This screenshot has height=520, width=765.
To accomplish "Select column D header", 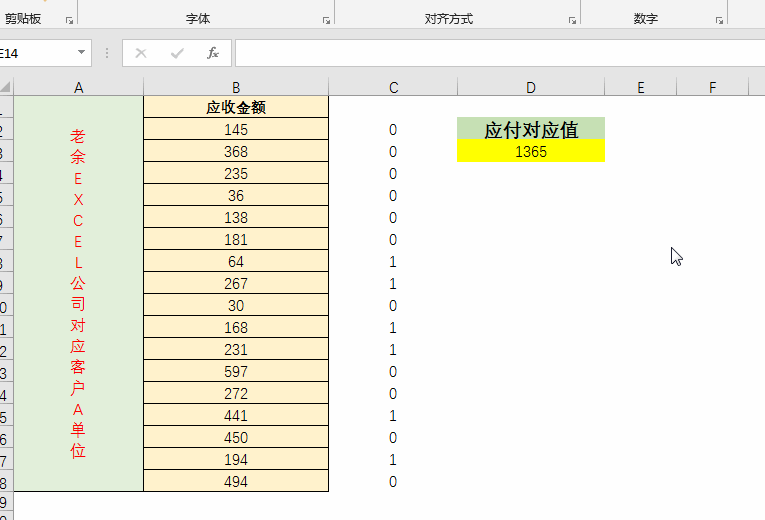I will (x=531, y=88).
